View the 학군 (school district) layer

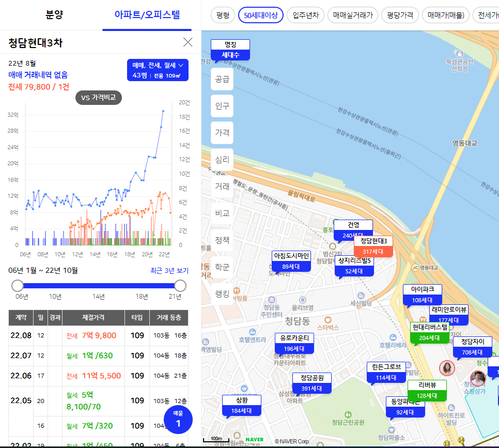pyautogui.click(x=222, y=267)
